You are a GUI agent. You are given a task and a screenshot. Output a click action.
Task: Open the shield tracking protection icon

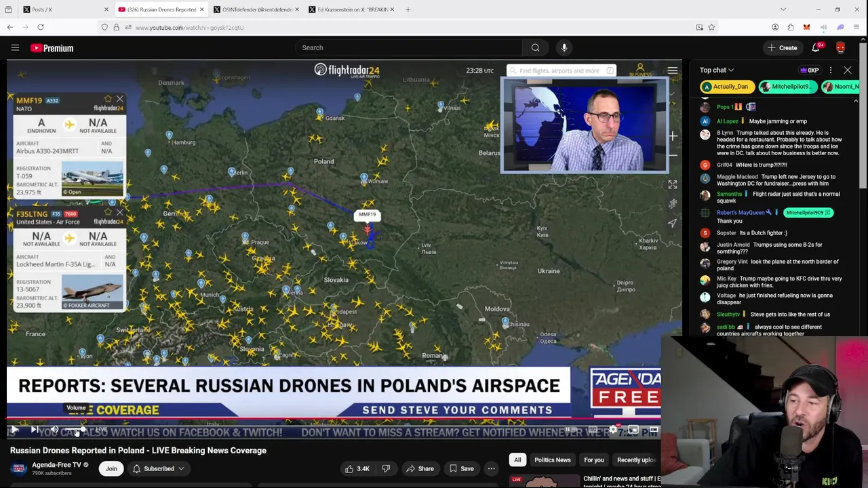pos(104,27)
